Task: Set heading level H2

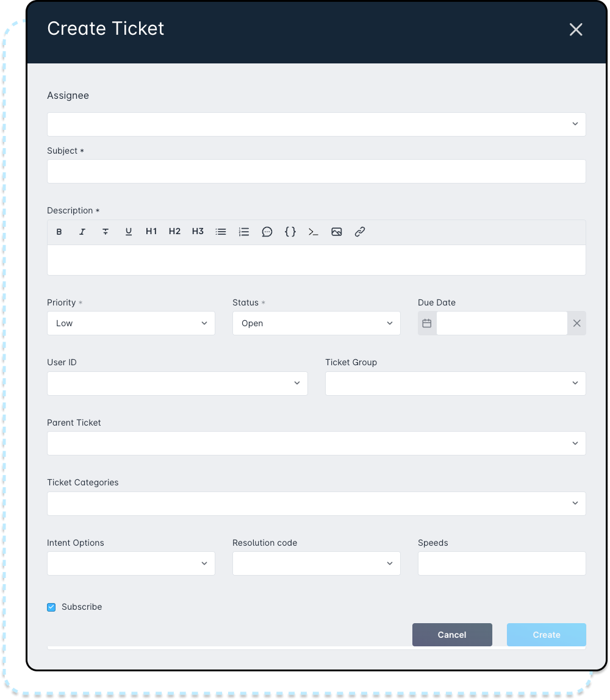Action: point(174,231)
